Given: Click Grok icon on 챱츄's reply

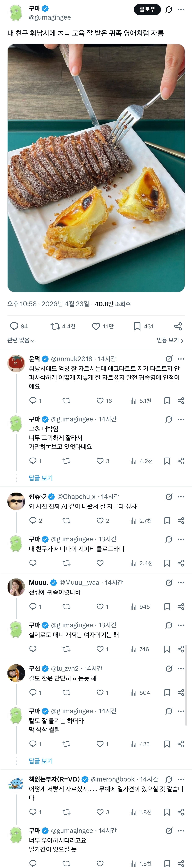Looking at the screenshot, I should tap(169, 496).
